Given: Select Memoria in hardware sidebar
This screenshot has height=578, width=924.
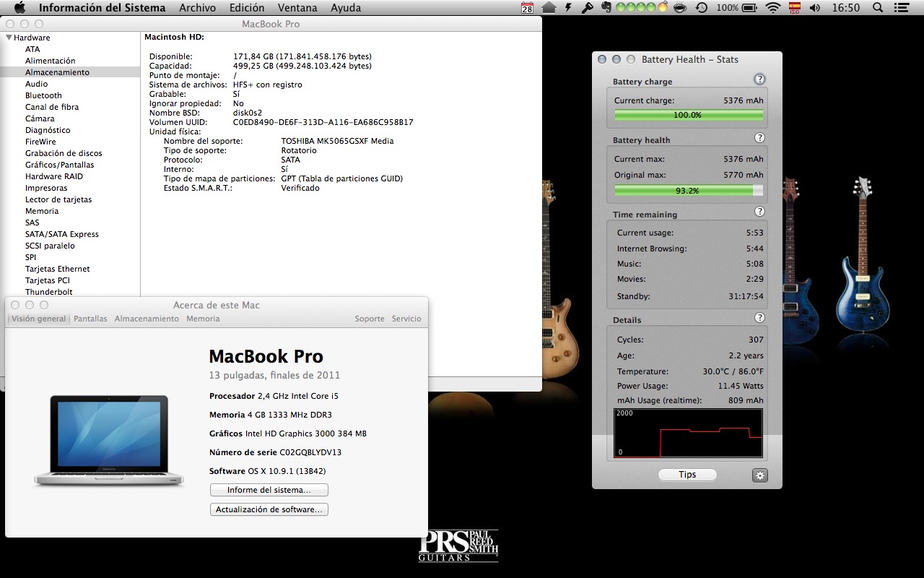Looking at the screenshot, I should [42, 211].
